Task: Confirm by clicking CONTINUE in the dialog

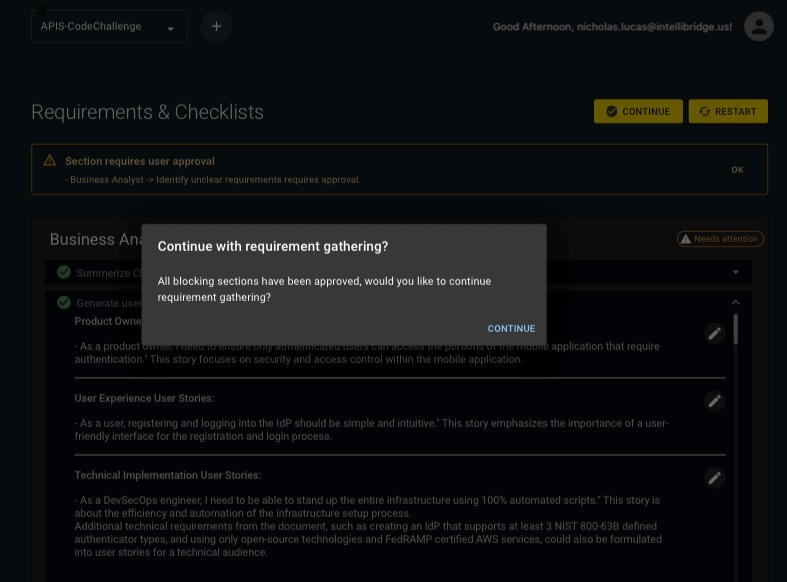Action: point(511,329)
